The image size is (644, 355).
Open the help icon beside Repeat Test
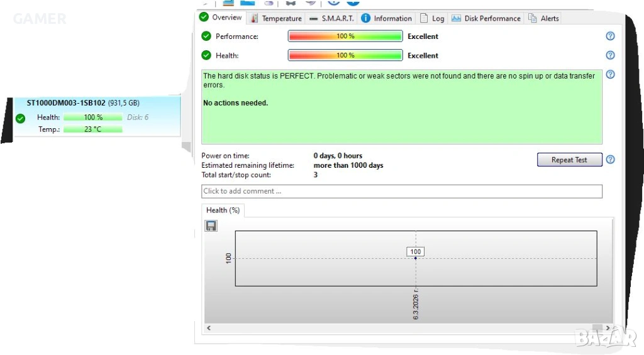click(609, 160)
